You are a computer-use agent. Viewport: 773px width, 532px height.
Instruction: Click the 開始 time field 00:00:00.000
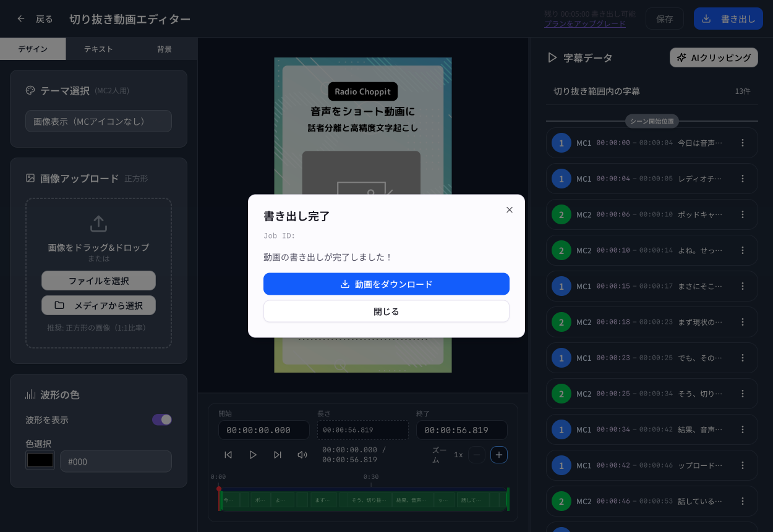coord(264,430)
